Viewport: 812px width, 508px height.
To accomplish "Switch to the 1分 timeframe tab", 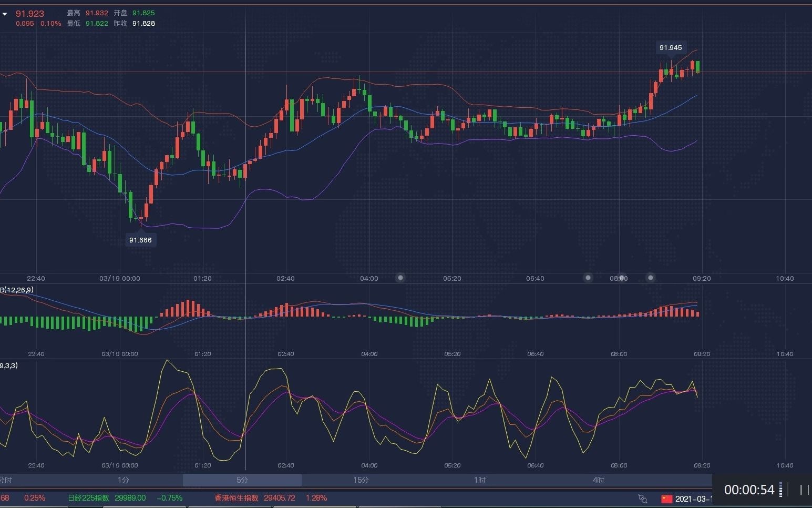I will tap(124, 480).
